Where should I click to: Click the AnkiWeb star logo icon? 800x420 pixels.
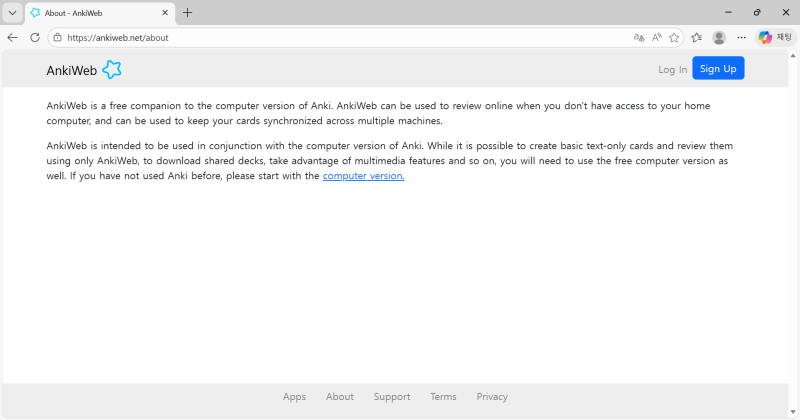[112, 69]
